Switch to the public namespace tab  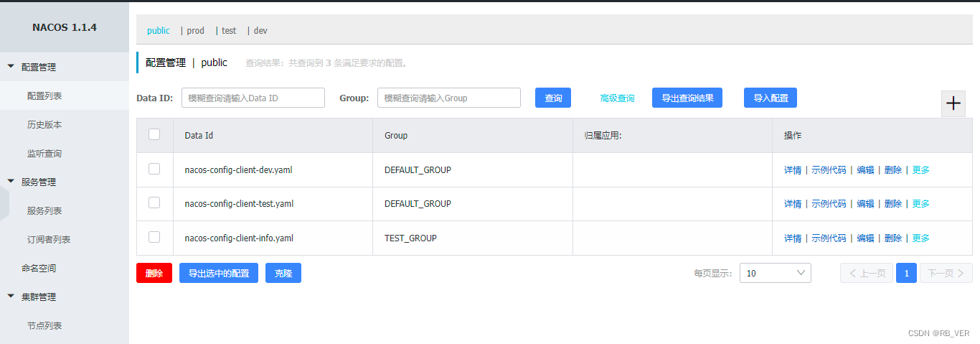[159, 31]
